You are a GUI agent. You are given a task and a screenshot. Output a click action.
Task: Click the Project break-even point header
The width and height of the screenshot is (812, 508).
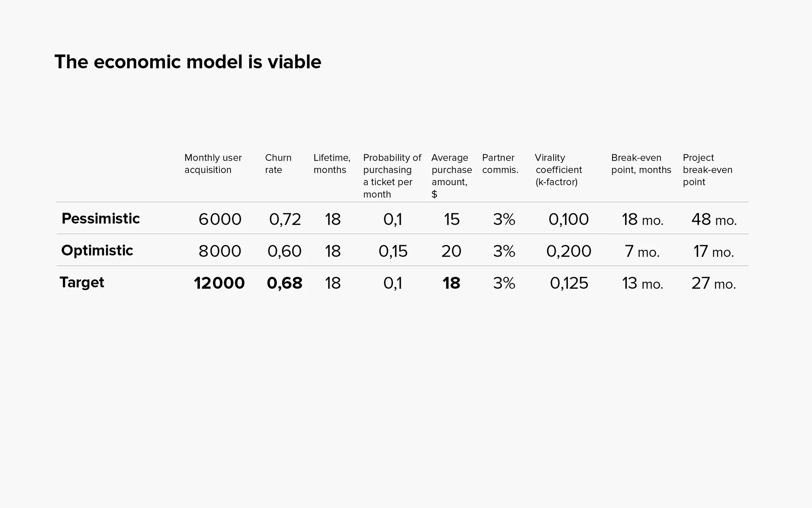(x=707, y=170)
